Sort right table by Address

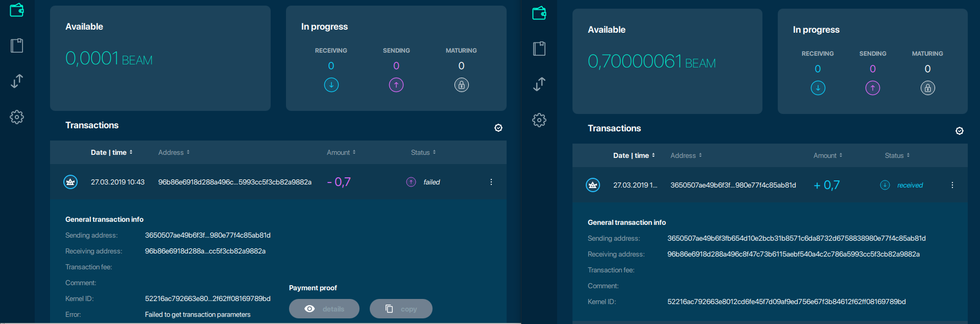pos(686,155)
